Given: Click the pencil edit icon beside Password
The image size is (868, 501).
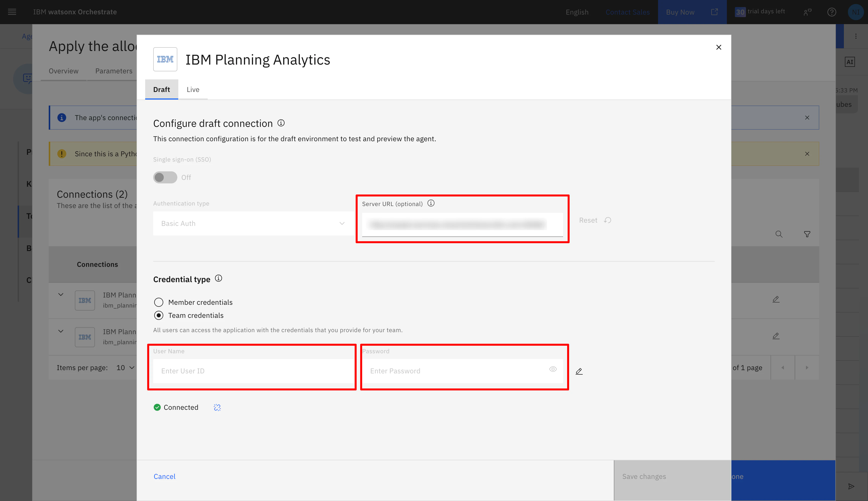Looking at the screenshot, I should coord(579,371).
